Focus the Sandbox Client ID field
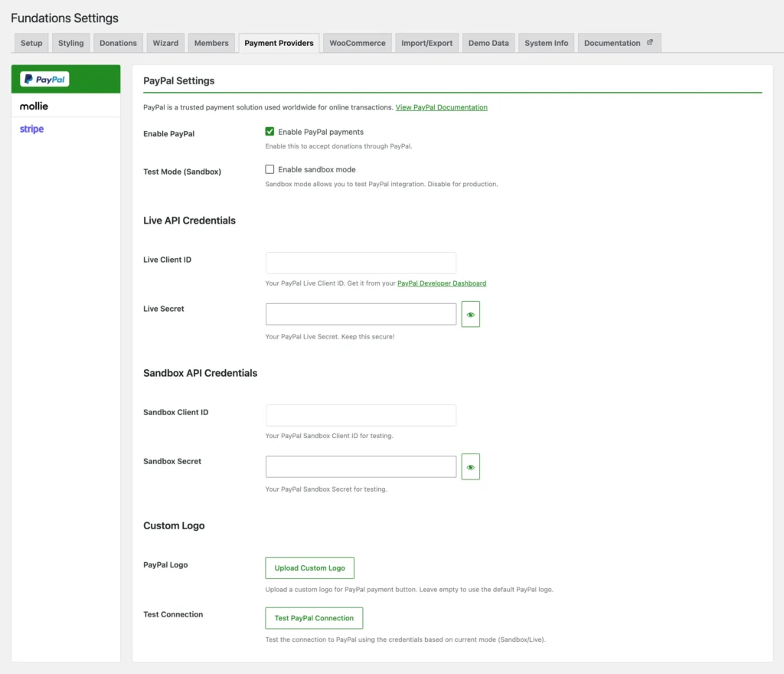 [x=361, y=415]
